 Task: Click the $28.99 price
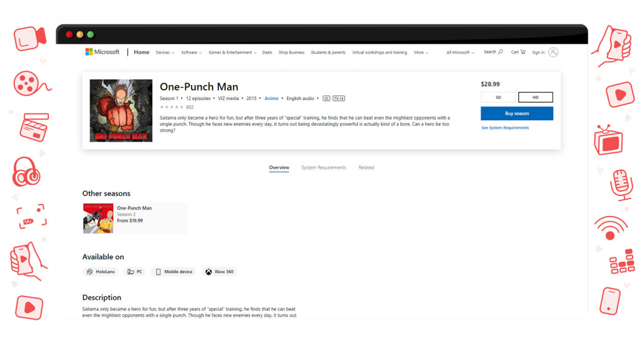pyautogui.click(x=490, y=84)
